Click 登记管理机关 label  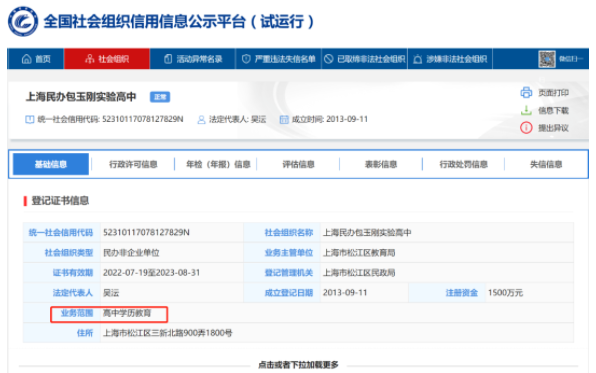click(x=288, y=273)
